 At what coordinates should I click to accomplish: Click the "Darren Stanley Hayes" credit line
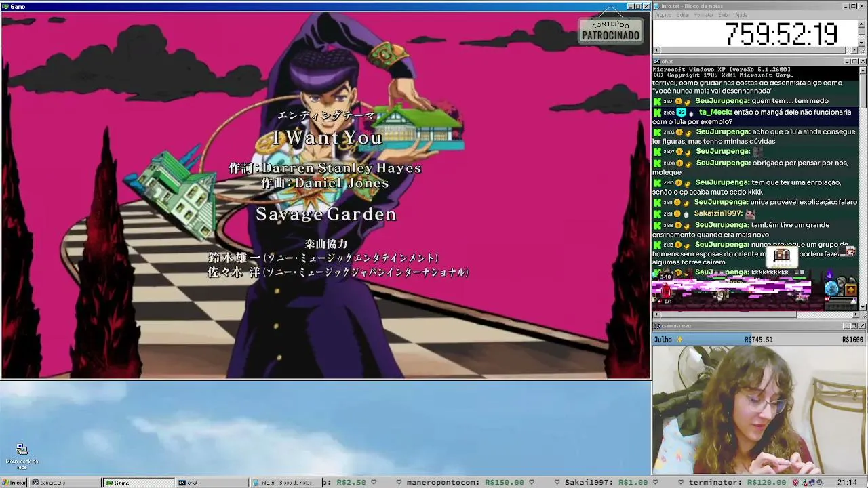click(x=325, y=168)
